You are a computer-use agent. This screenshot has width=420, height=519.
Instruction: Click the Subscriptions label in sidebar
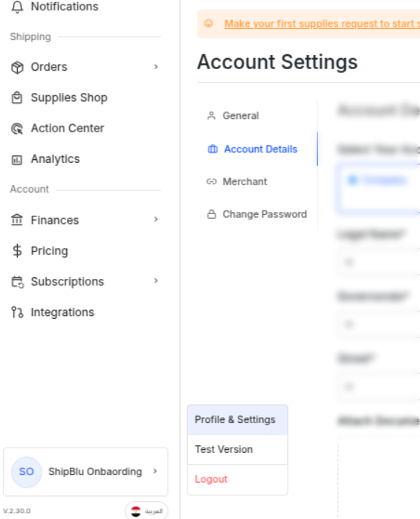68,282
